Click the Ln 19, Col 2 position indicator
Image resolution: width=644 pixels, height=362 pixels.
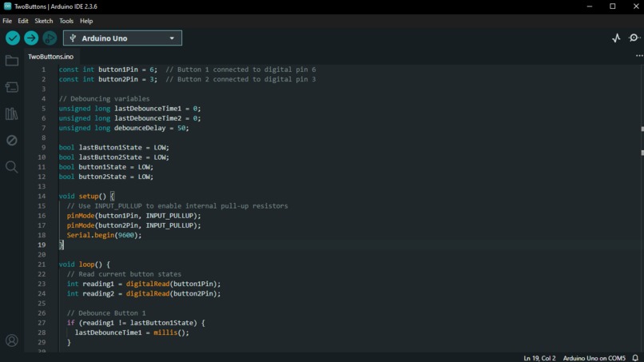click(x=539, y=358)
